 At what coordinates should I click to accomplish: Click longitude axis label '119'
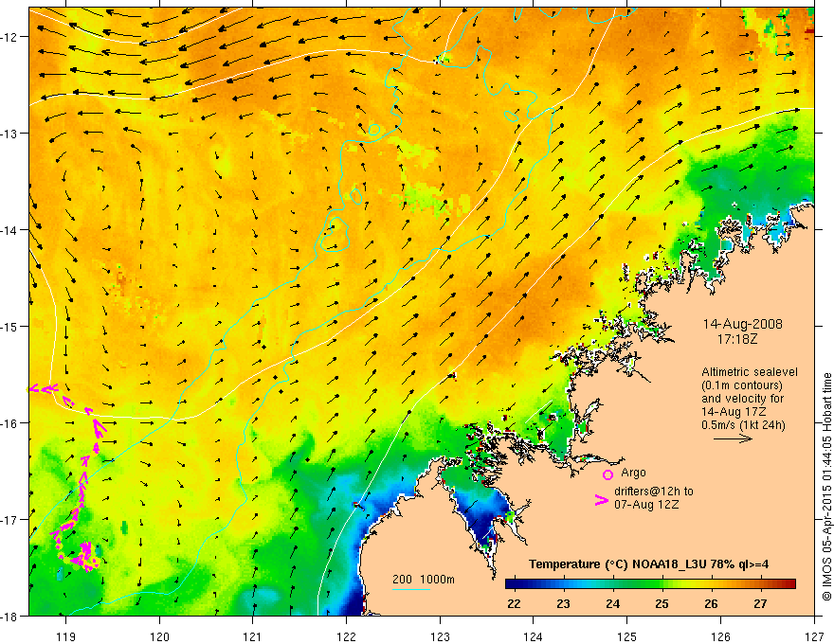pyautogui.click(x=65, y=636)
